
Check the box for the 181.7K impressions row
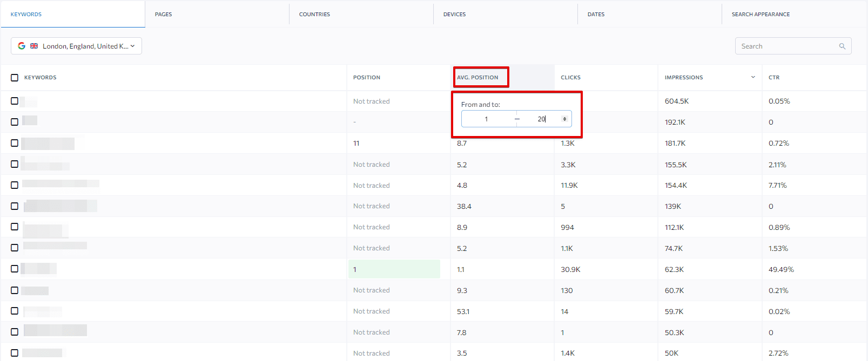click(15, 143)
